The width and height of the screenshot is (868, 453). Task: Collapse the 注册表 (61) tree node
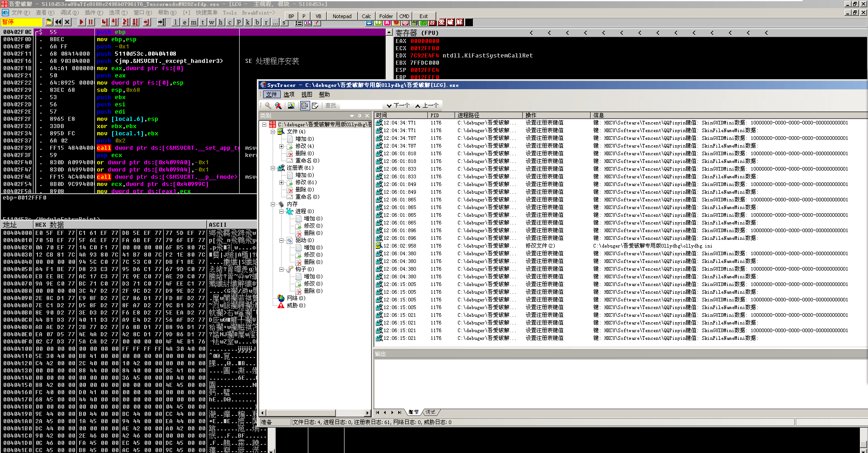point(273,168)
